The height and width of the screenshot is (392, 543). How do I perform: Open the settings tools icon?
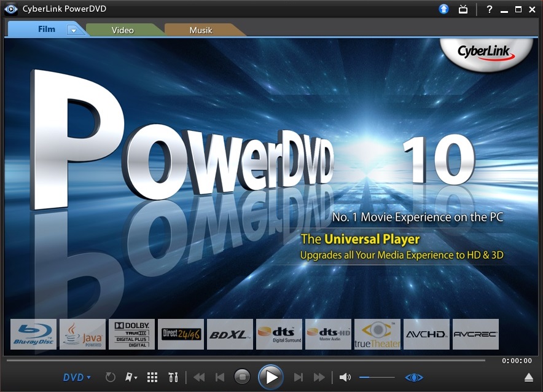[173, 377]
